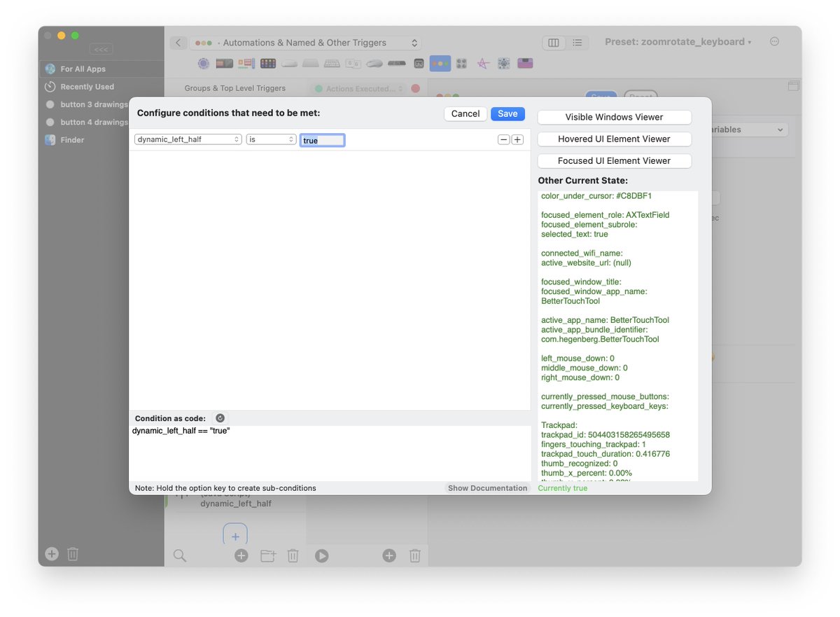Screen dimensions: 840x617
Task: Select the Trackpad trigger icon
Action: click(x=311, y=63)
